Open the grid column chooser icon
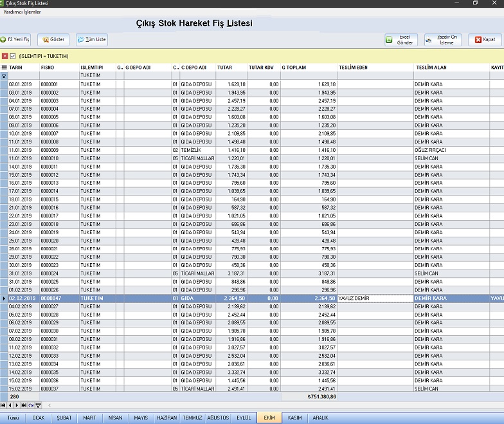 click(4, 68)
